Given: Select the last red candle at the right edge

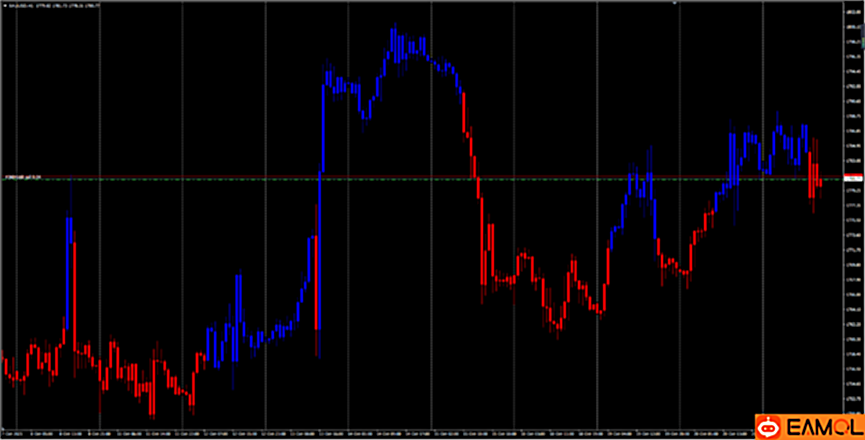Looking at the screenshot, I should pos(818,182).
